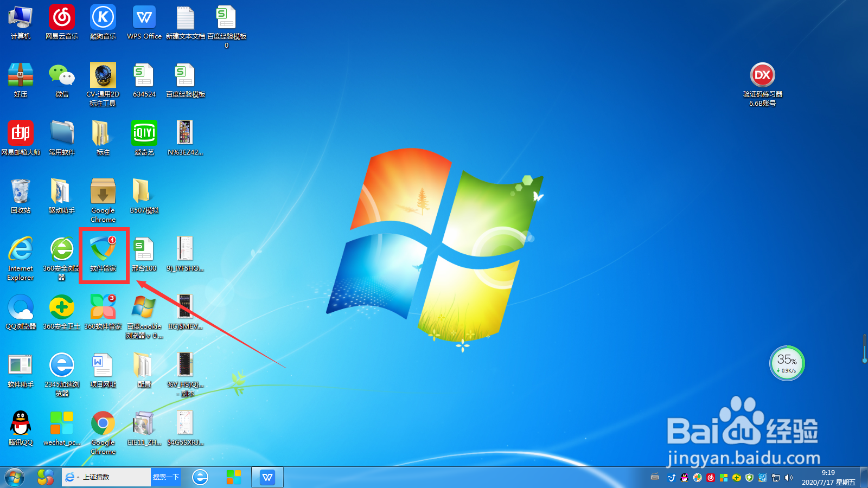Image resolution: width=868 pixels, height=488 pixels.
Task: Open the yellow 360安全卫士 tray icon
Action: 737,478
